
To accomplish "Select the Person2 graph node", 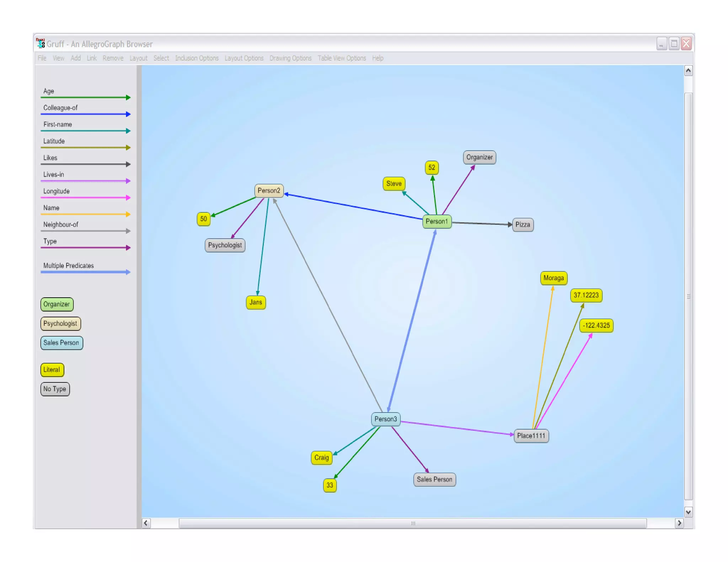I will [269, 191].
